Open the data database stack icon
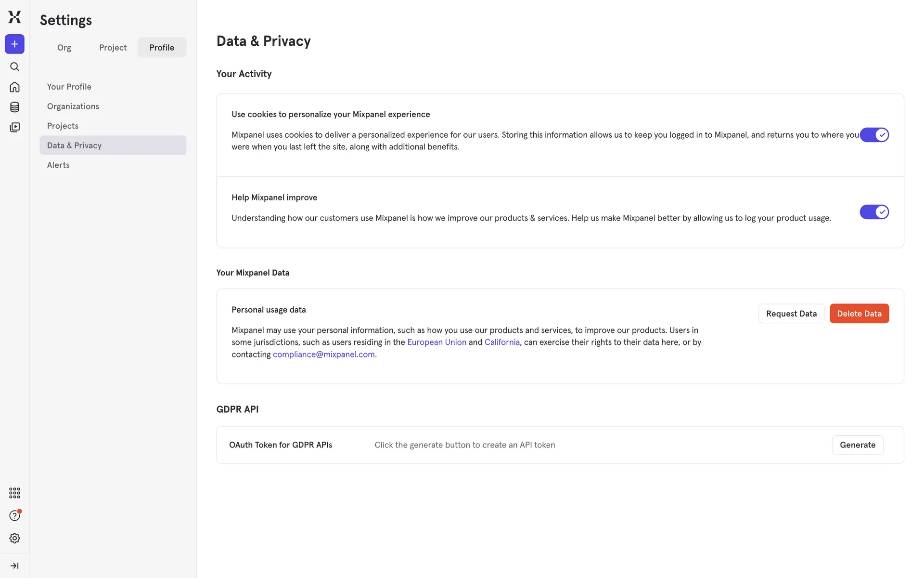The width and height of the screenshot is (924, 578). [x=14, y=107]
